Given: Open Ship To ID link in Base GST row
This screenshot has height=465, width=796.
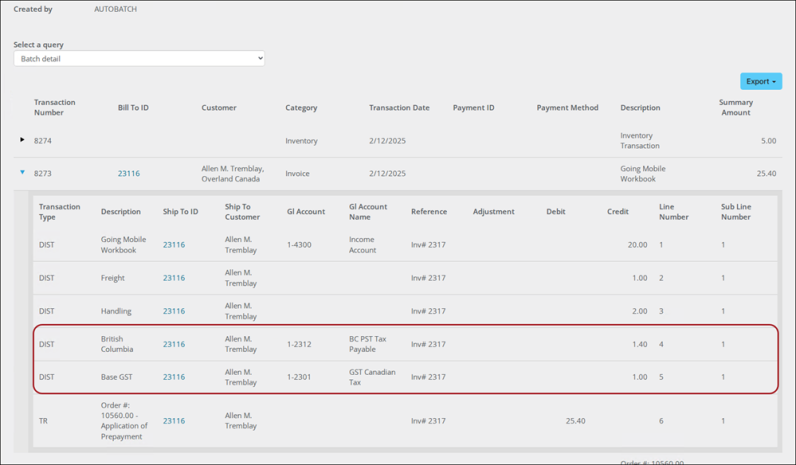Looking at the screenshot, I should click(174, 377).
